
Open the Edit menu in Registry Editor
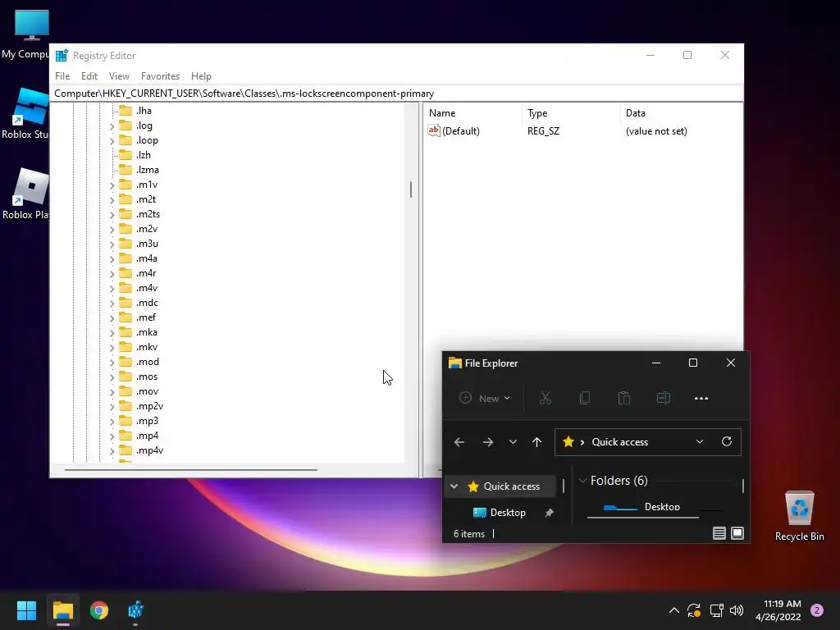pos(89,76)
